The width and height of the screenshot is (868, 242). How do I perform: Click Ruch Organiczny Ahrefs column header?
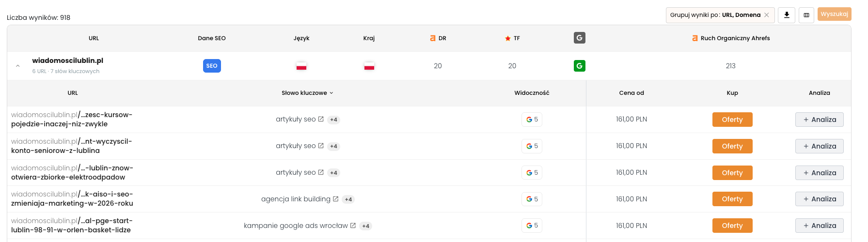click(x=731, y=38)
